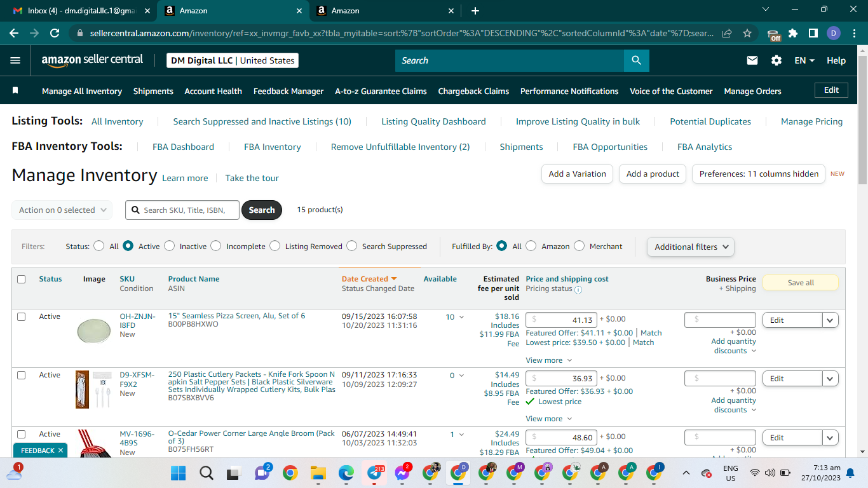Select the Incomplete status radio button
Screen dimensions: 868x488
216,246
